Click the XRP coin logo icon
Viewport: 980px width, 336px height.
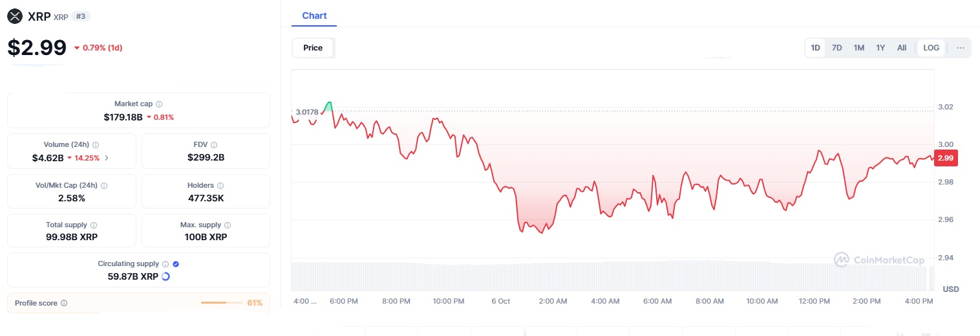click(15, 17)
